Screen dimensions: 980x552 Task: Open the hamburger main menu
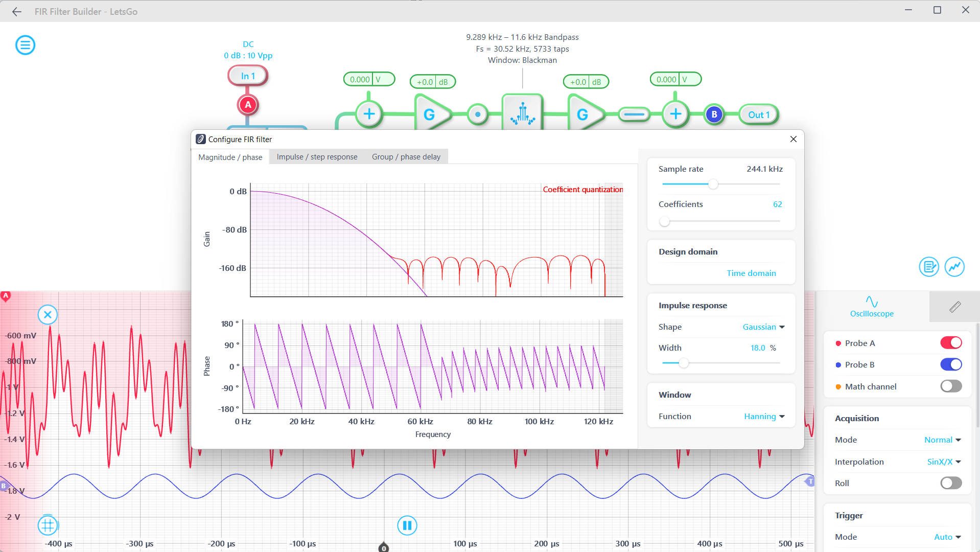[25, 45]
